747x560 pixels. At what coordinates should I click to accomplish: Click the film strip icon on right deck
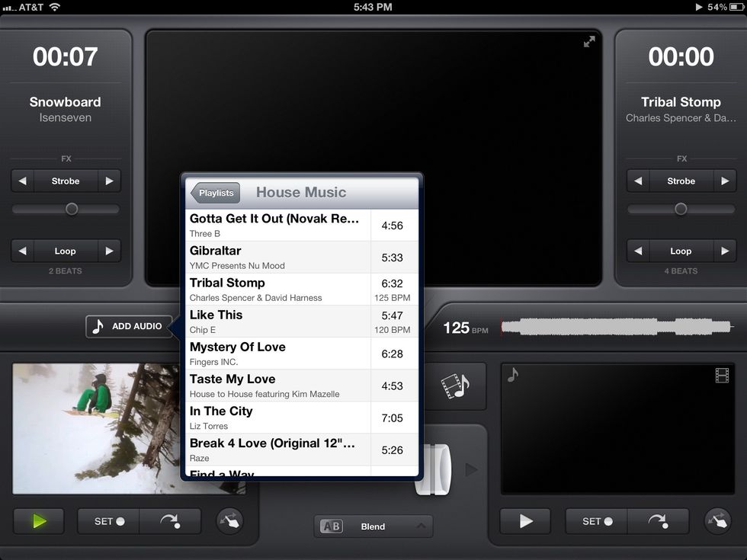click(723, 375)
